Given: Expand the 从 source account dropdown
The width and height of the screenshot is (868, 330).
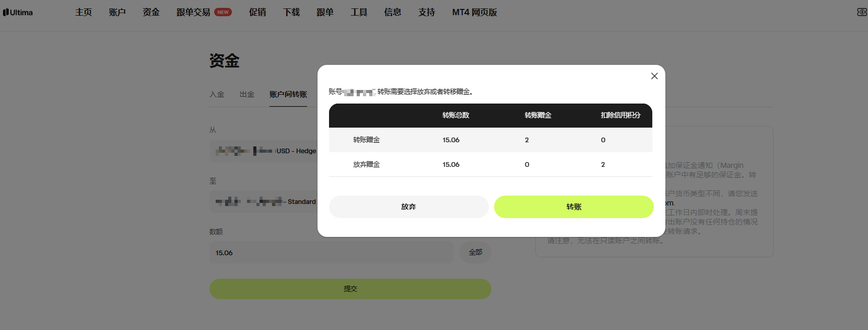Looking at the screenshot, I should click(x=264, y=151).
